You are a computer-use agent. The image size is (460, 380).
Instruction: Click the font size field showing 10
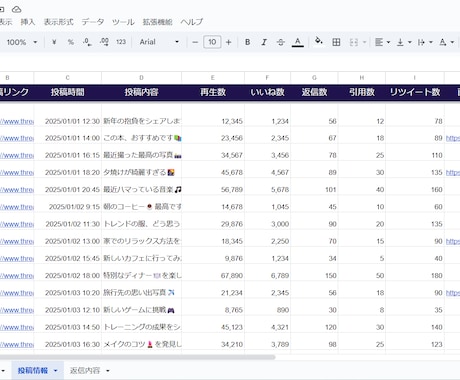[x=212, y=42]
